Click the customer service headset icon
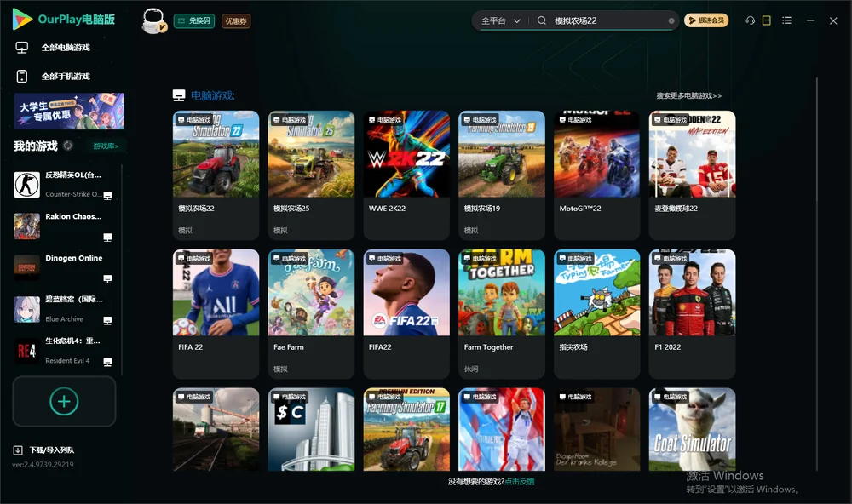This screenshot has width=852, height=504. (x=751, y=20)
